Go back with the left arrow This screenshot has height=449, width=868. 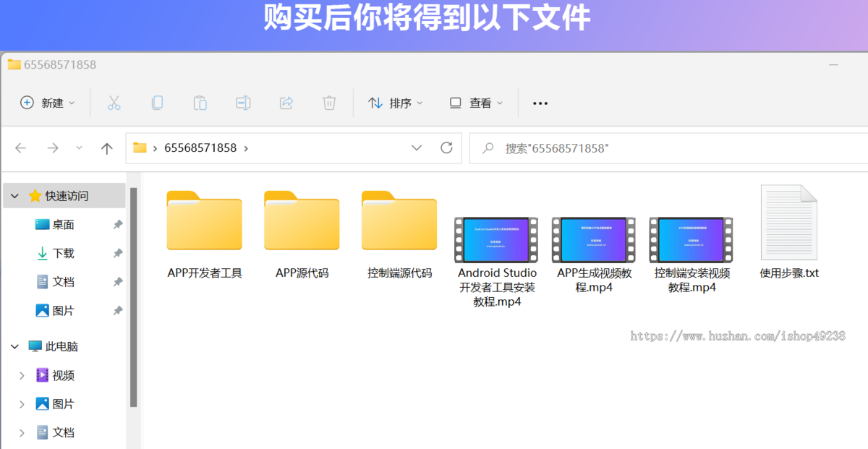tap(20, 148)
